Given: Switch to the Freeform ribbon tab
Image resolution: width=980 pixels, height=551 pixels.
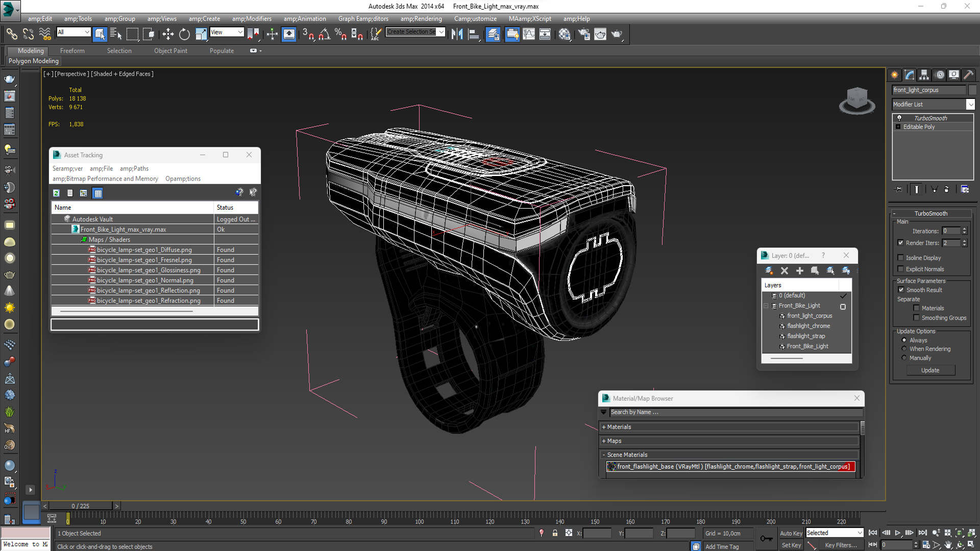Looking at the screenshot, I should point(72,51).
